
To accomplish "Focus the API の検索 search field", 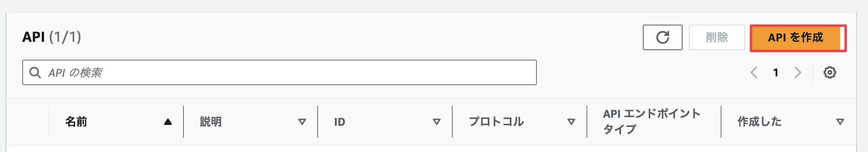I will [280, 72].
